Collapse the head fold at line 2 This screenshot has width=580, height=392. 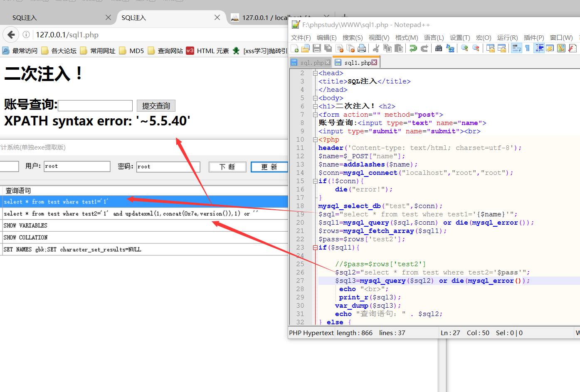tap(315, 73)
